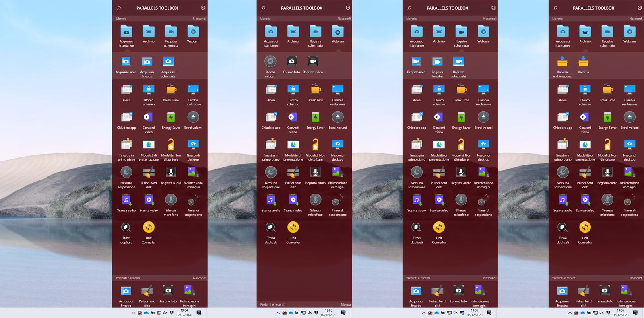Expand Registra schermata in the Blocca webcam panel
The image size is (644, 318).
(x=316, y=36)
